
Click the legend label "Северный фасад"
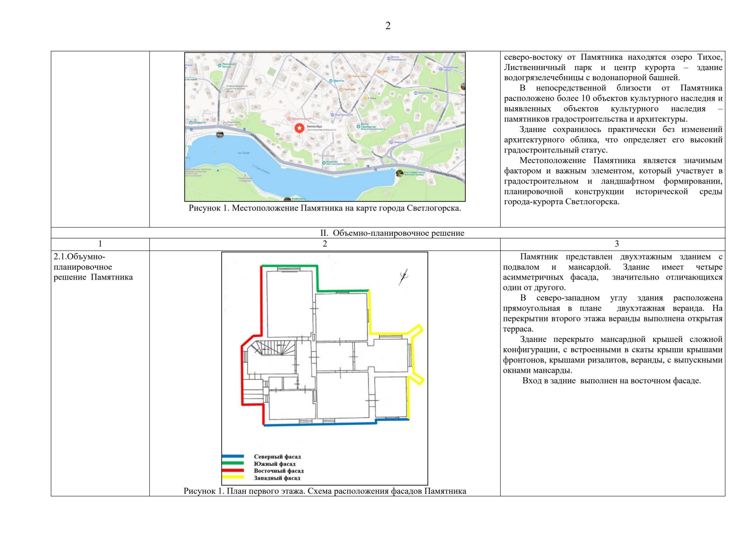277,457
